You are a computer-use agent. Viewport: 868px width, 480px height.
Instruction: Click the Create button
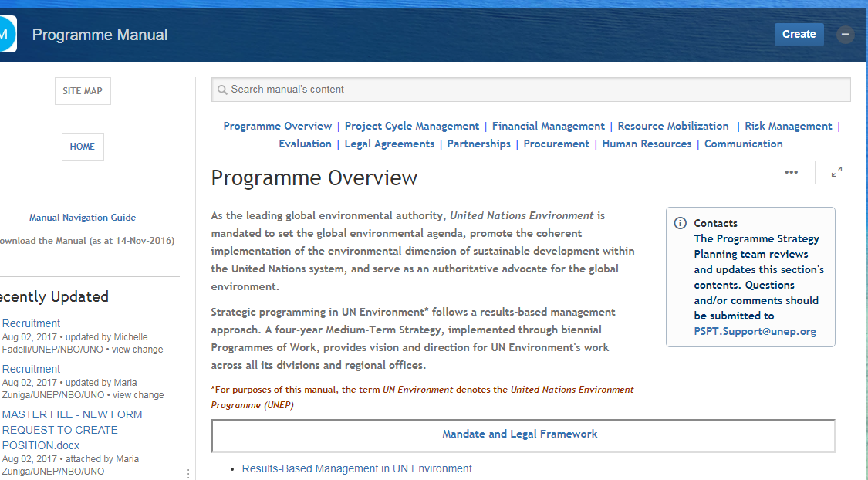799,34
